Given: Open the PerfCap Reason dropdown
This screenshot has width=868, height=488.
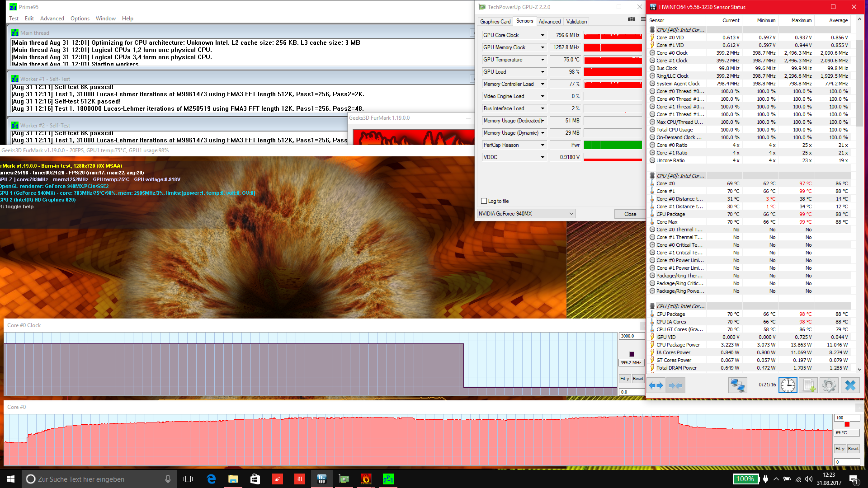Looking at the screenshot, I should point(542,145).
